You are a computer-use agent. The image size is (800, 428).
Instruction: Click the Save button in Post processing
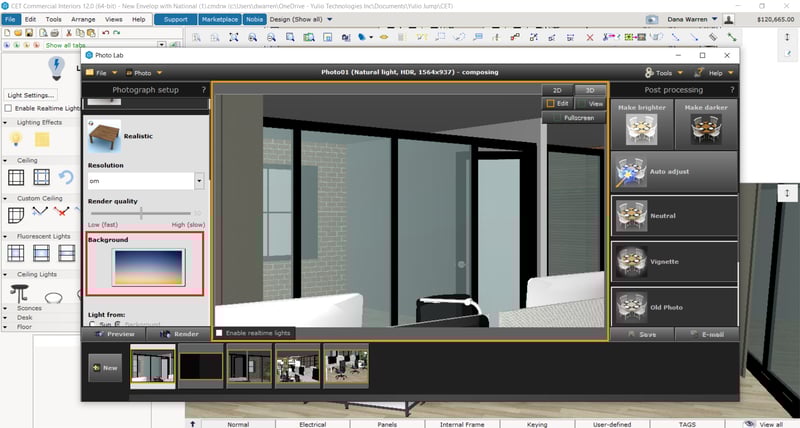pos(642,335)
